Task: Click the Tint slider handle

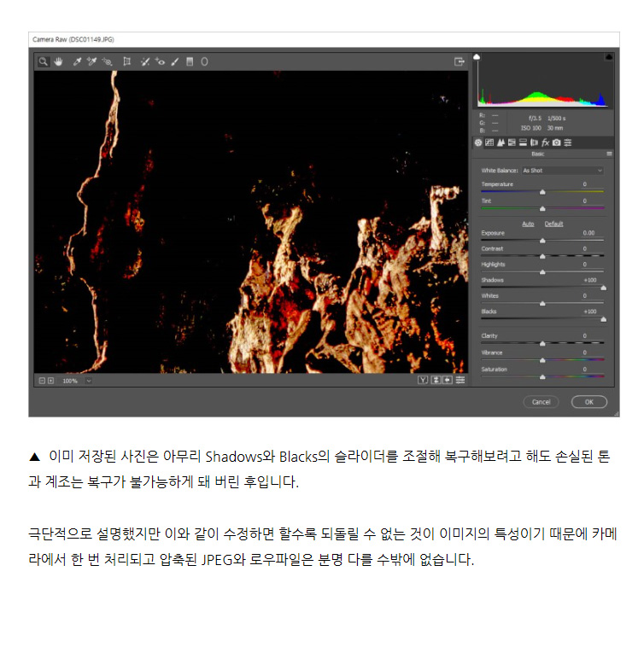Action: (542, 208)
